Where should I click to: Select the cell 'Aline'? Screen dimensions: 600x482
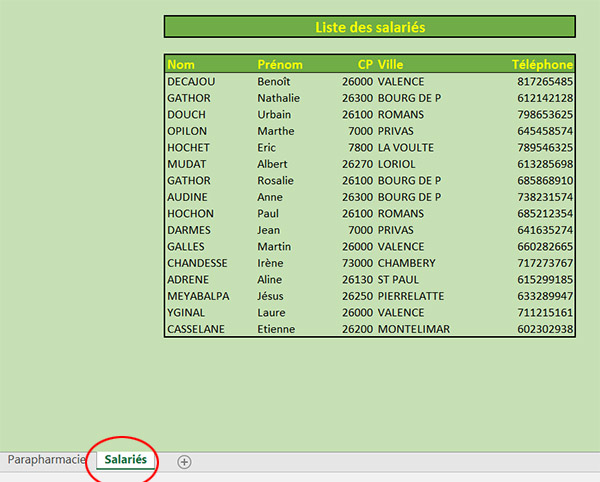[269, 280]
